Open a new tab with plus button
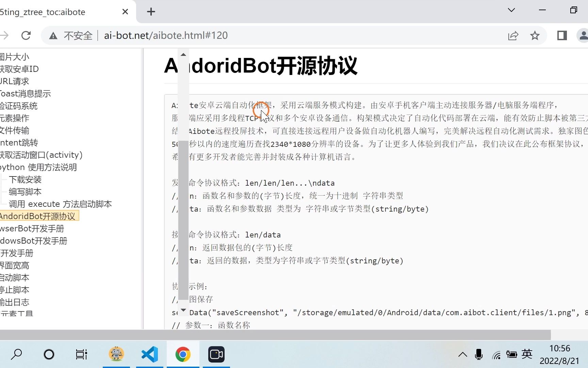This screenshot has width=588, height=368. pyautogui.click(x=151, y=12)
